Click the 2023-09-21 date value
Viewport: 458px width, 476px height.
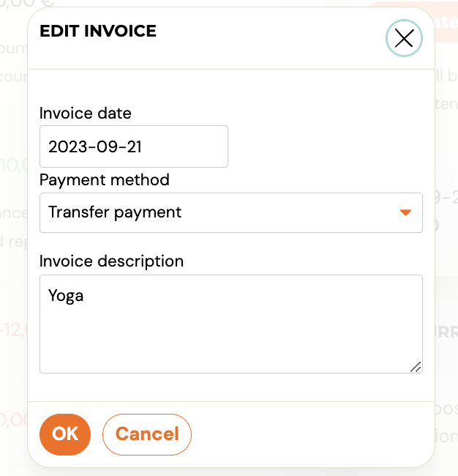[x=95, y=147]
